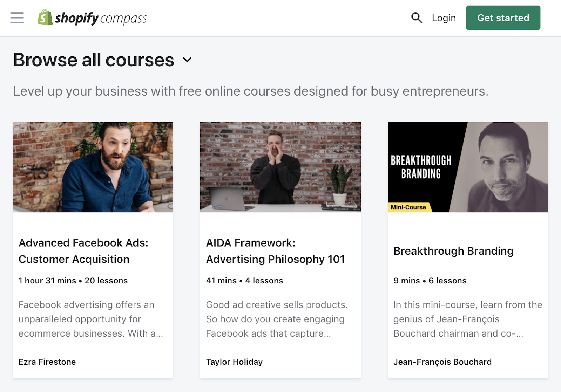Click the Get started button
561x392 pixels.
point(503,18)
